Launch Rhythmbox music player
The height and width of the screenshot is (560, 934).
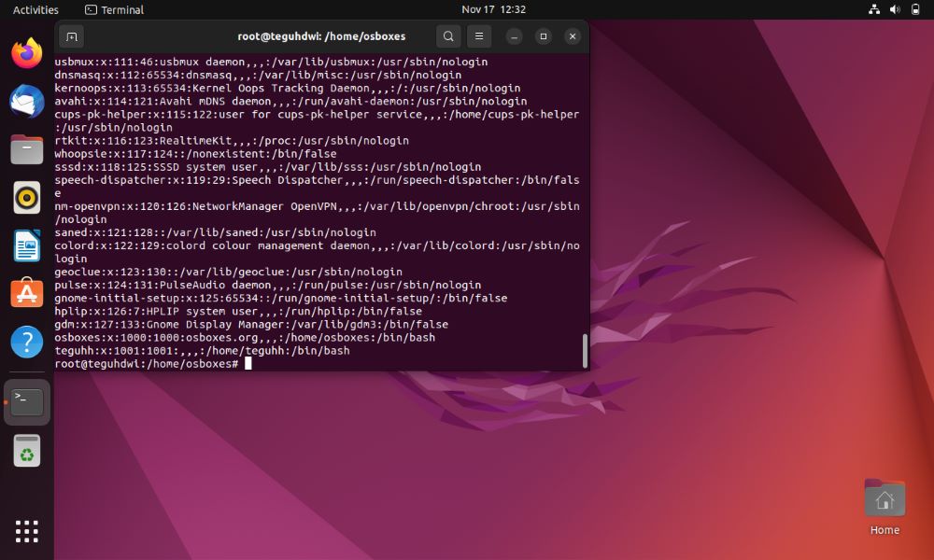[x=27, y=198]
